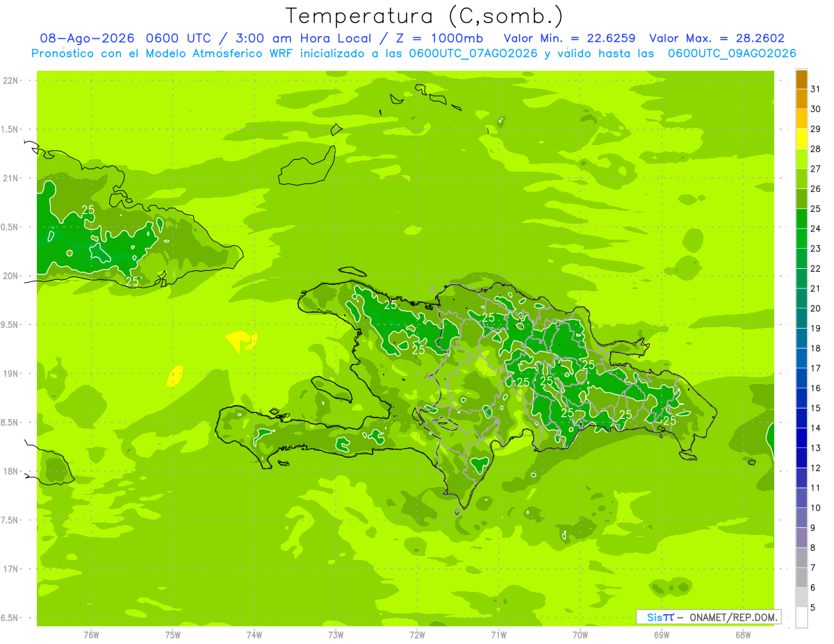Pick the colorbar swatch between 30 and 31
This screenshot has width=834, height=644.
click(x=801, y=99)
